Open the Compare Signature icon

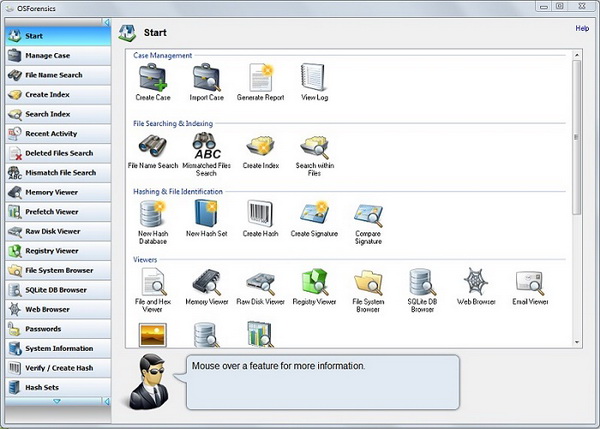368,214
